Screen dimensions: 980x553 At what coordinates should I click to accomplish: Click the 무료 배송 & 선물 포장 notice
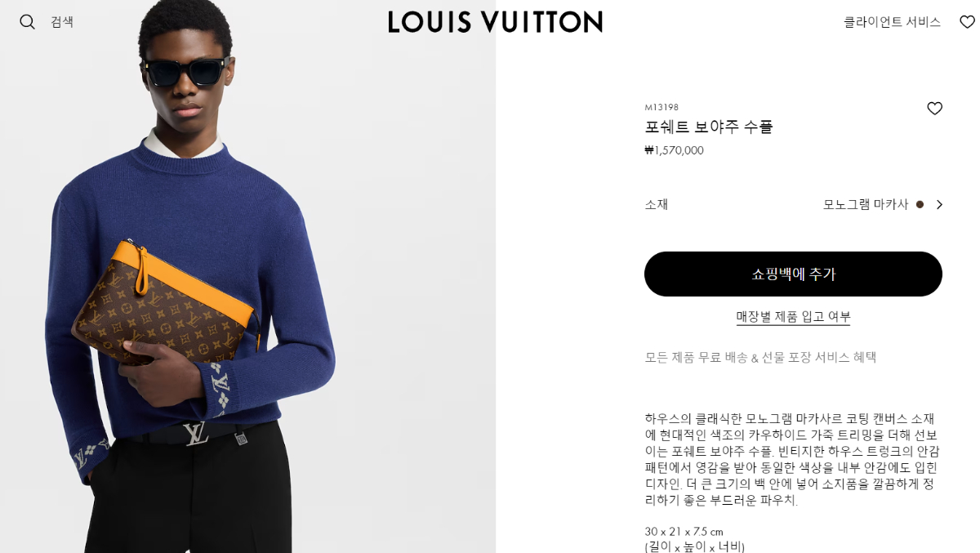coord(760,357)
